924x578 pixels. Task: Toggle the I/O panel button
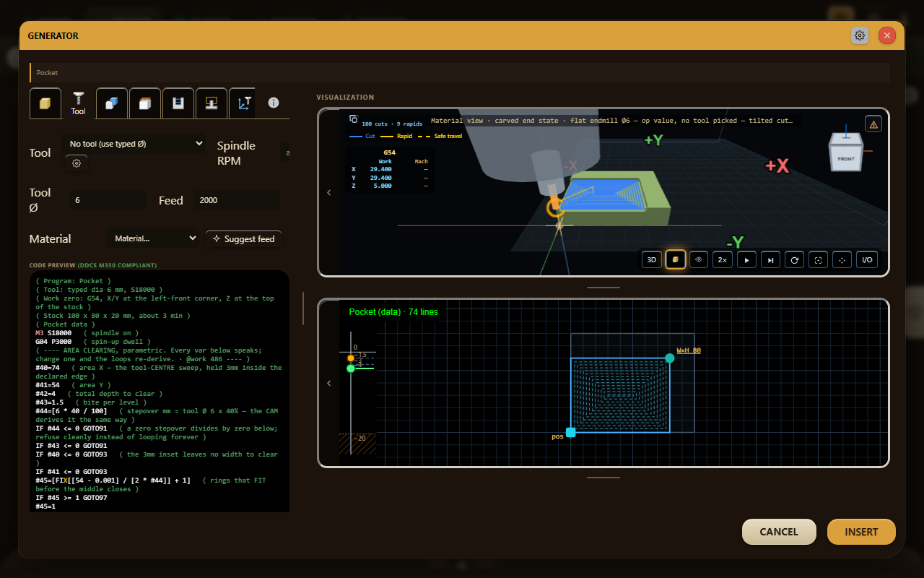tap(866, 259)
